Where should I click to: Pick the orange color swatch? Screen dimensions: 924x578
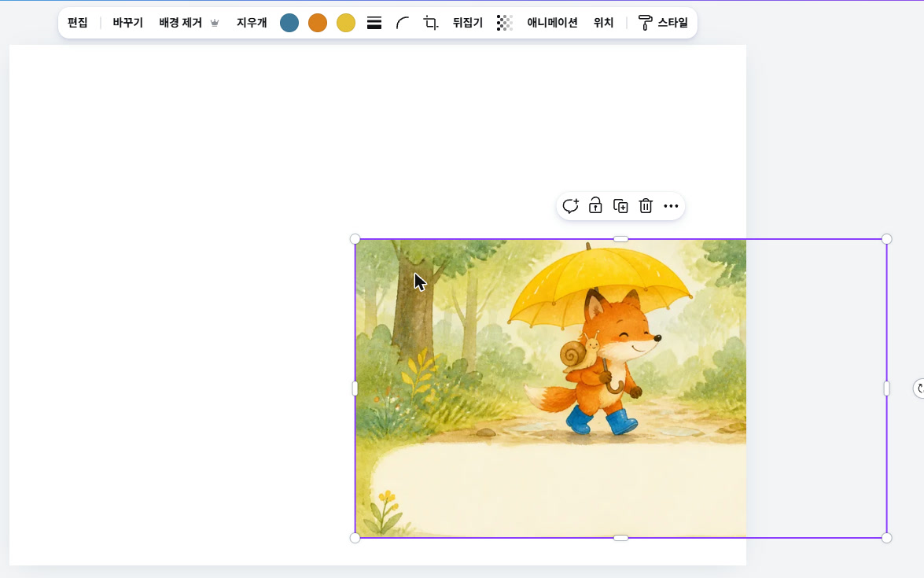(318, 23)
